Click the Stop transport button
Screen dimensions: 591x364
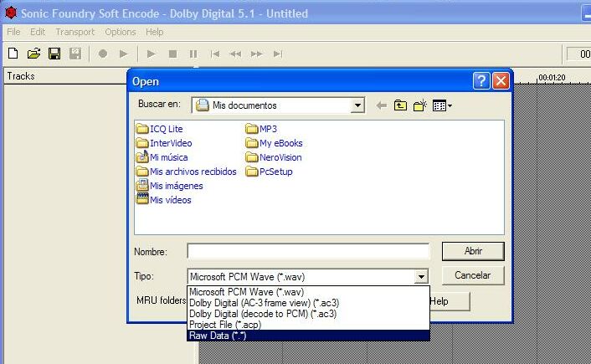(x=172, y=54)
